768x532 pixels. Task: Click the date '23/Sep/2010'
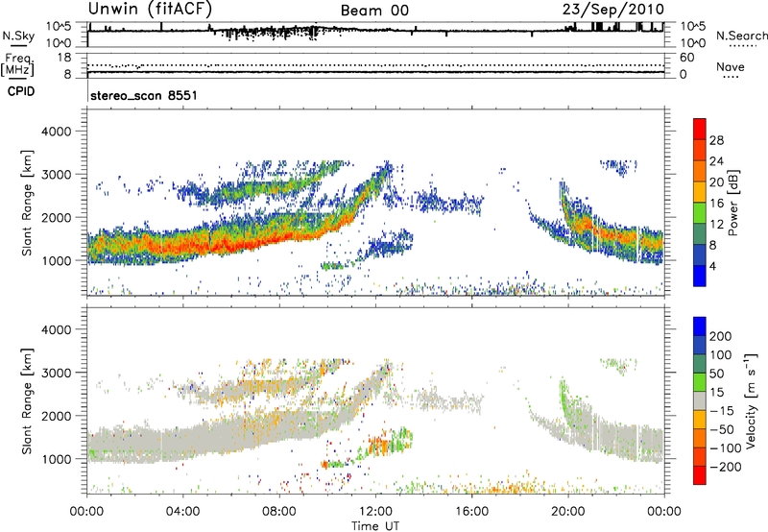pyautogui.click(x=613, y=9)
